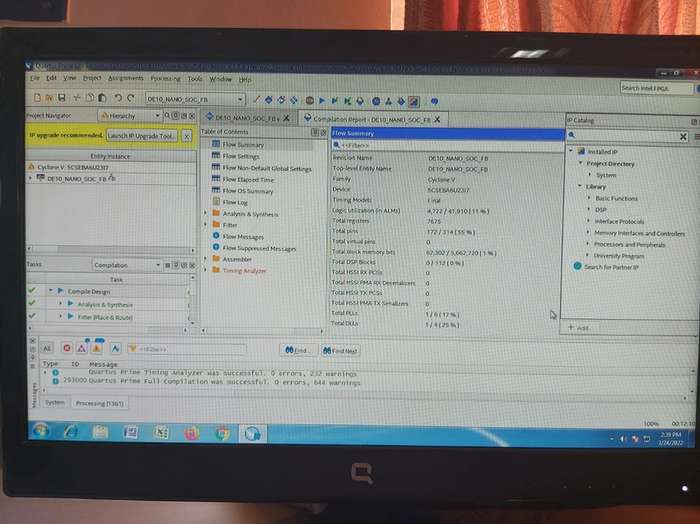Viewport: 700px width, 524px height.
Task: Click the Open file toolbar icon
Action: coord(50,97)
